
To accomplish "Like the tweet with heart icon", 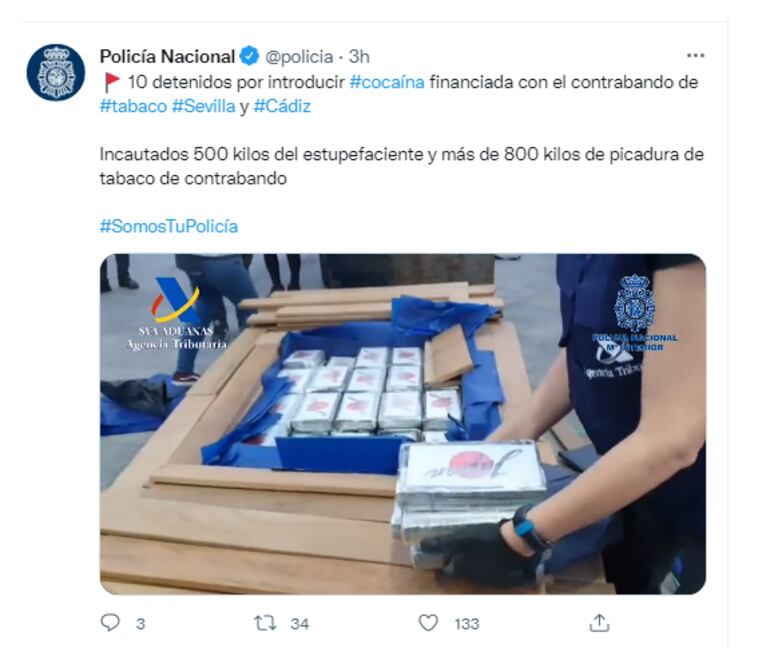I will [428, 623].
